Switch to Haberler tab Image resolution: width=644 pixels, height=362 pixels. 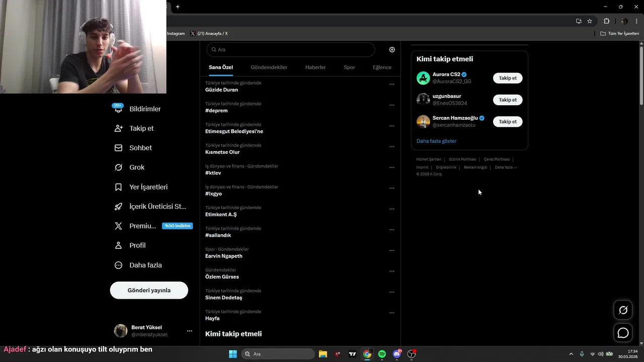click(315, 67)
